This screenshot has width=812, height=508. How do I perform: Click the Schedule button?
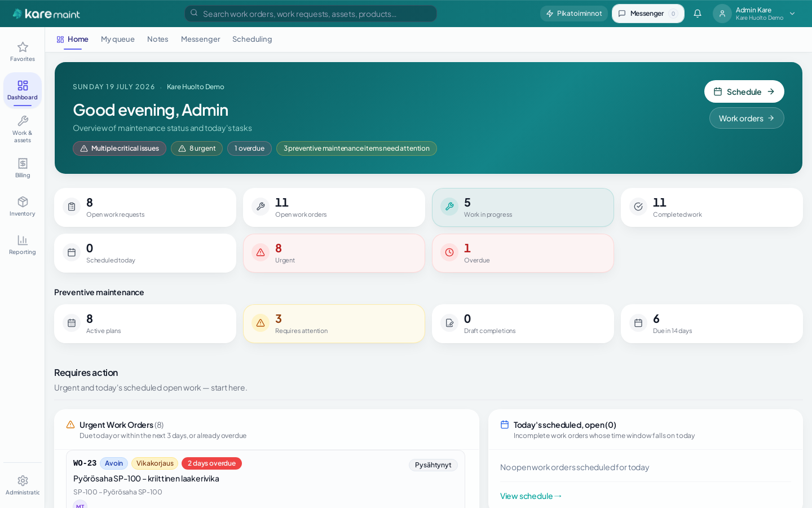(744, 91)
